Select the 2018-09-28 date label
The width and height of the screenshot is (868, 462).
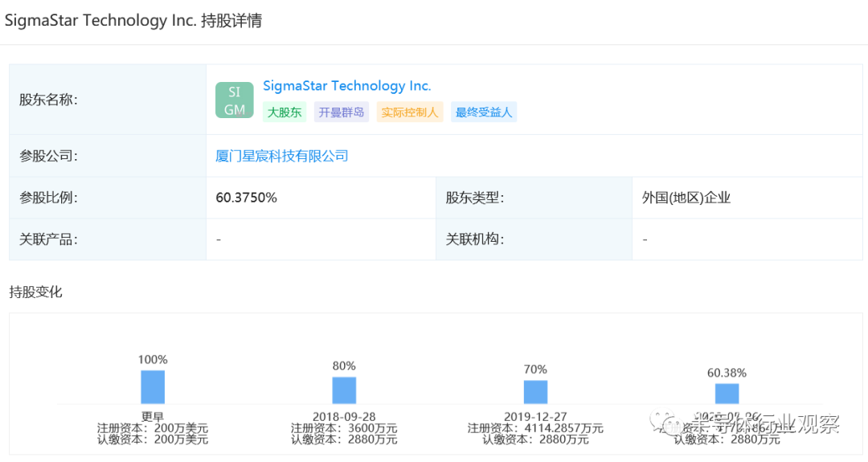coord(344,417)
